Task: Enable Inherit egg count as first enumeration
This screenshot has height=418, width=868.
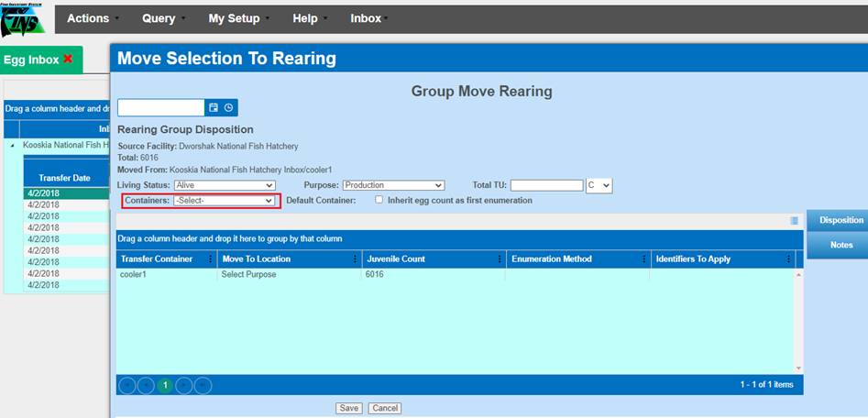Action: click(x=379, y=200)
